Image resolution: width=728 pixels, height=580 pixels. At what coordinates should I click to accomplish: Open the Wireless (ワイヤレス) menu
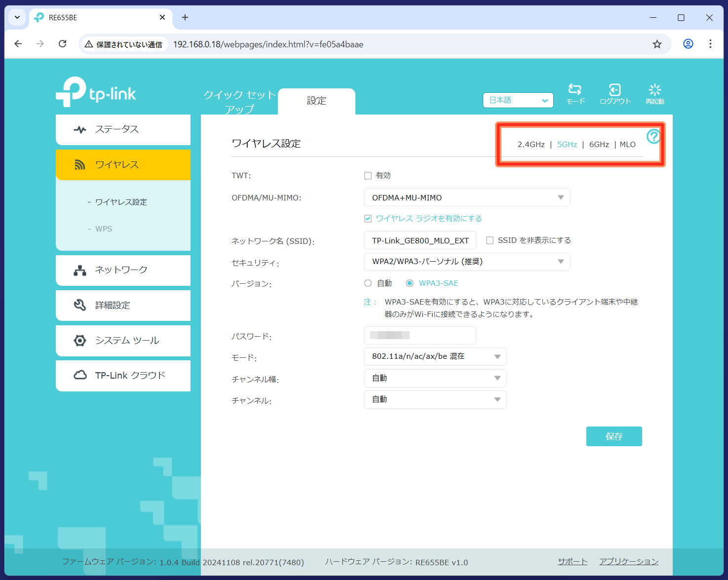point(123,165)
